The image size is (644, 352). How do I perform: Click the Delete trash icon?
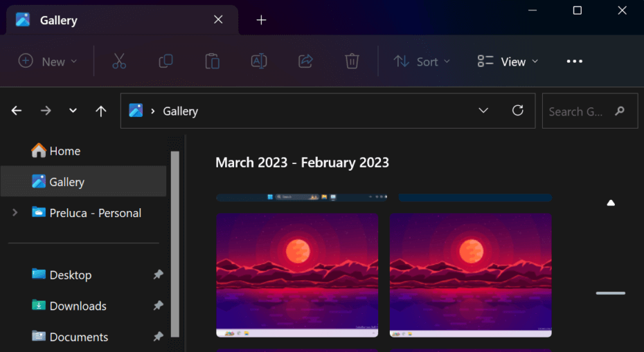(x=352, y=62)
